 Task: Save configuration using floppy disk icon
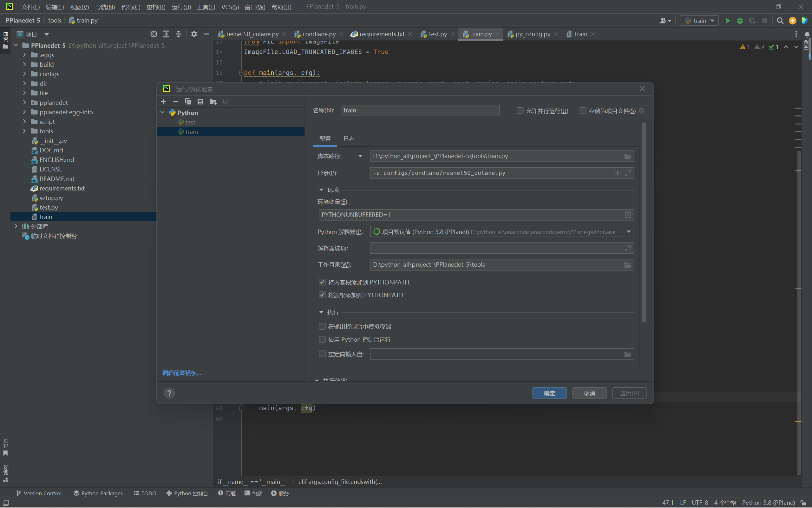click(x=200, y=102)
